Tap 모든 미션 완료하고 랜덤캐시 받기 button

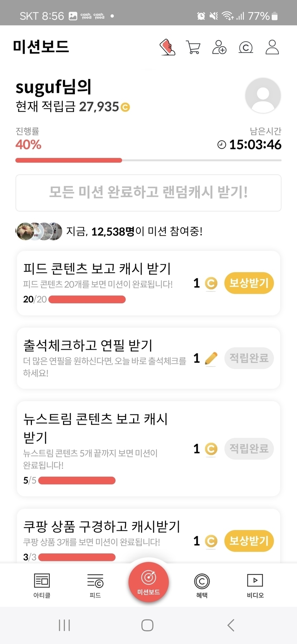(x=148, y=193)
